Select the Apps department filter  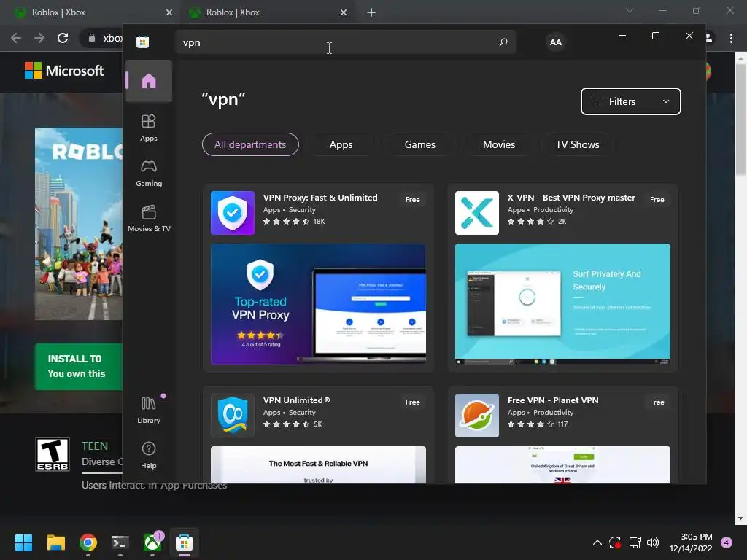[x=341, y=144]
